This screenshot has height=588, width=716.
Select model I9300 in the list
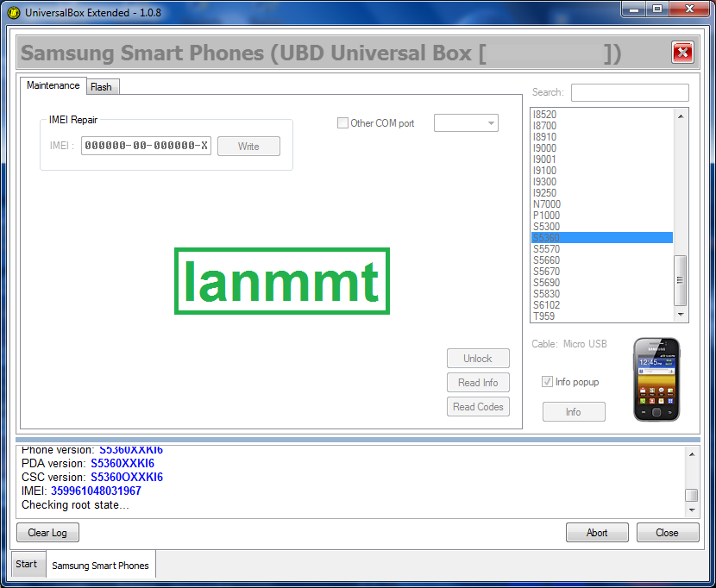tap(602, 182)
